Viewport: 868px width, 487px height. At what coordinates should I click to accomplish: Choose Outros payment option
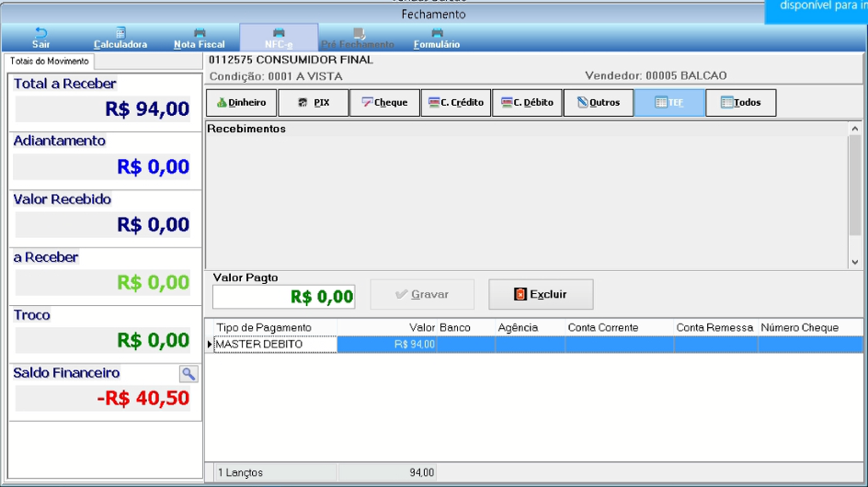tap(599, 102)
